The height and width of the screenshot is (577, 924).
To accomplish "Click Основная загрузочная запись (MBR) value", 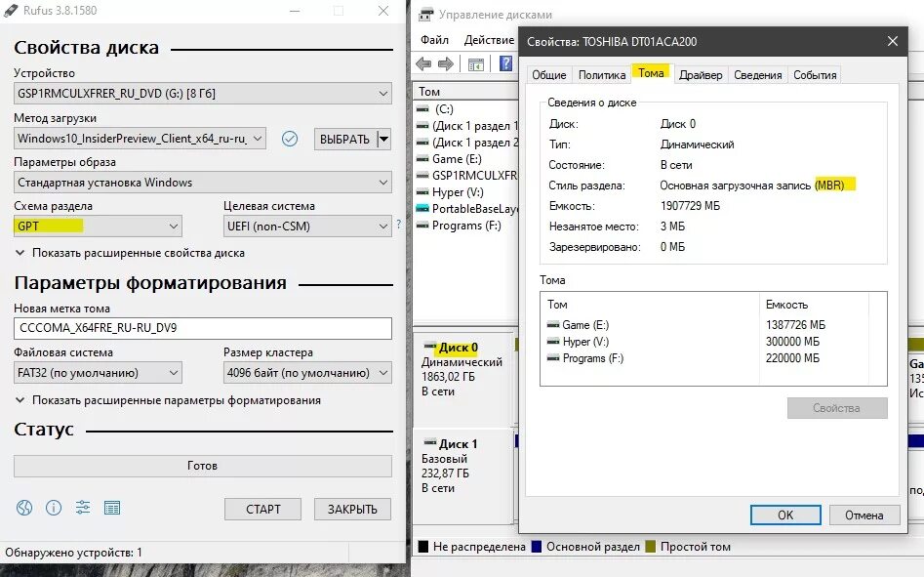I will point(752,185).
